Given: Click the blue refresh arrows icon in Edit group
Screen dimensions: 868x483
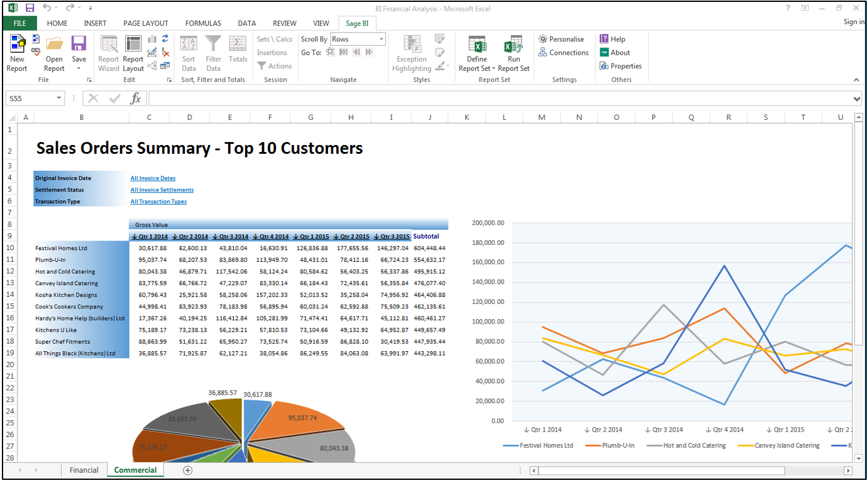Looking at the screenshot, I should coord(165,39).
